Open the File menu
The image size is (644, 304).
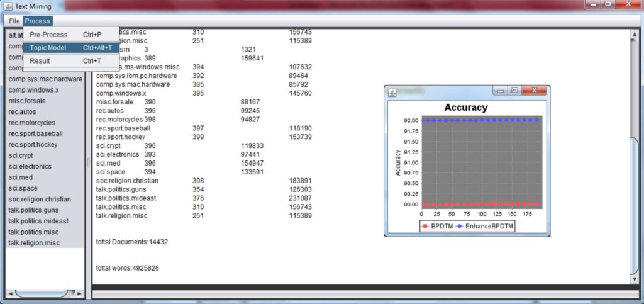[14, 21]
